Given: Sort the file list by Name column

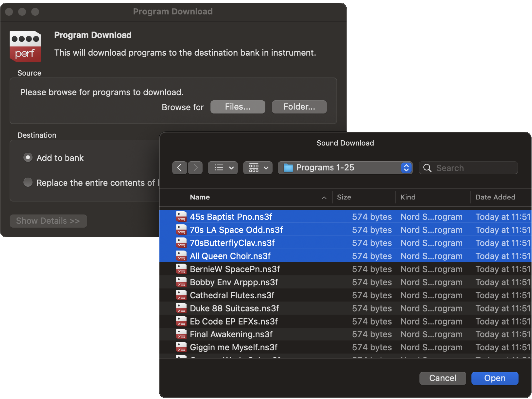Looking at the screenshot, I should click(x=200, y=197).
